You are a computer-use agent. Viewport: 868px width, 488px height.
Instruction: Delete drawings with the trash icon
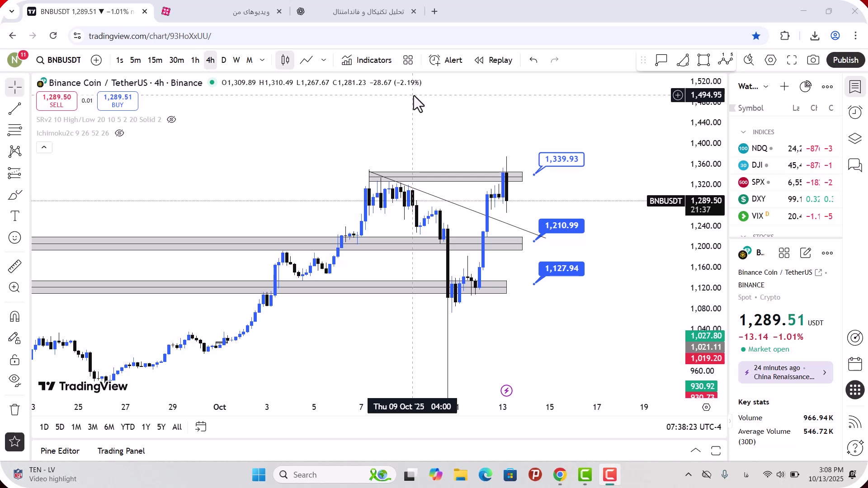click(14, 410)
